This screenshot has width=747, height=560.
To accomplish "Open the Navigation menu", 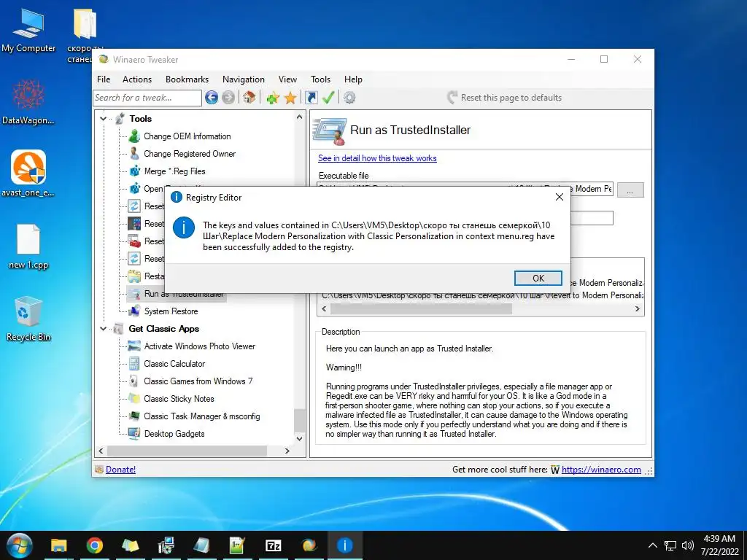I will click(x=244, y=79).
